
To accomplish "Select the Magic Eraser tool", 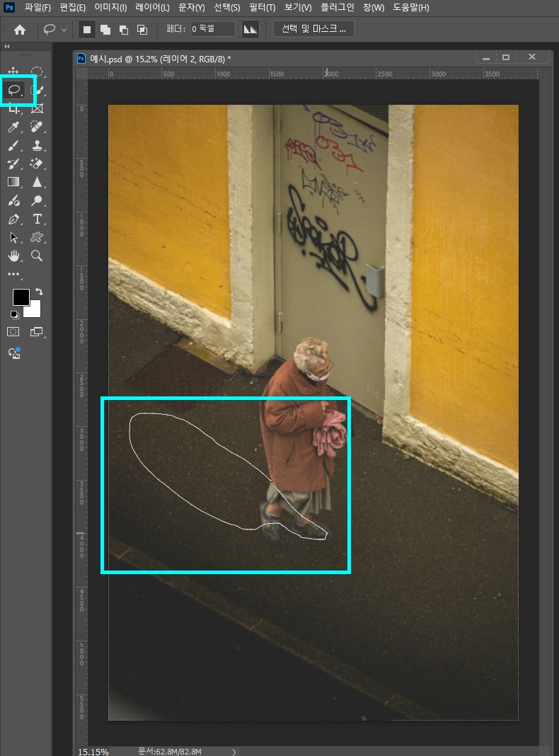I will click(37, 164).
